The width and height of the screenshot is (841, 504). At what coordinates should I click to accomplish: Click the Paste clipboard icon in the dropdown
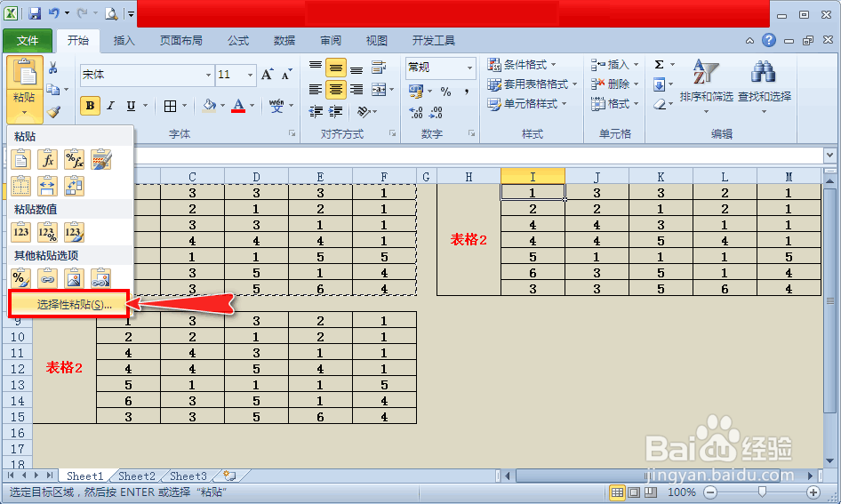[21, 160]
